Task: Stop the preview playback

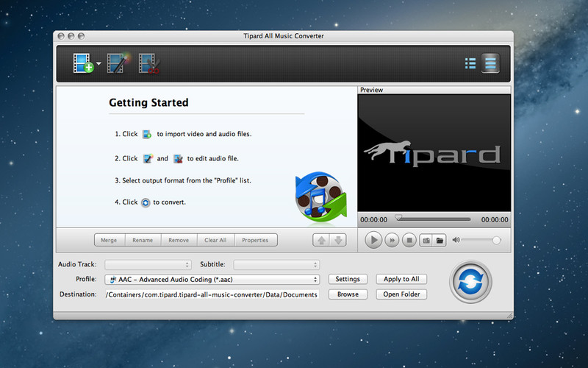Action: point(409,240)
